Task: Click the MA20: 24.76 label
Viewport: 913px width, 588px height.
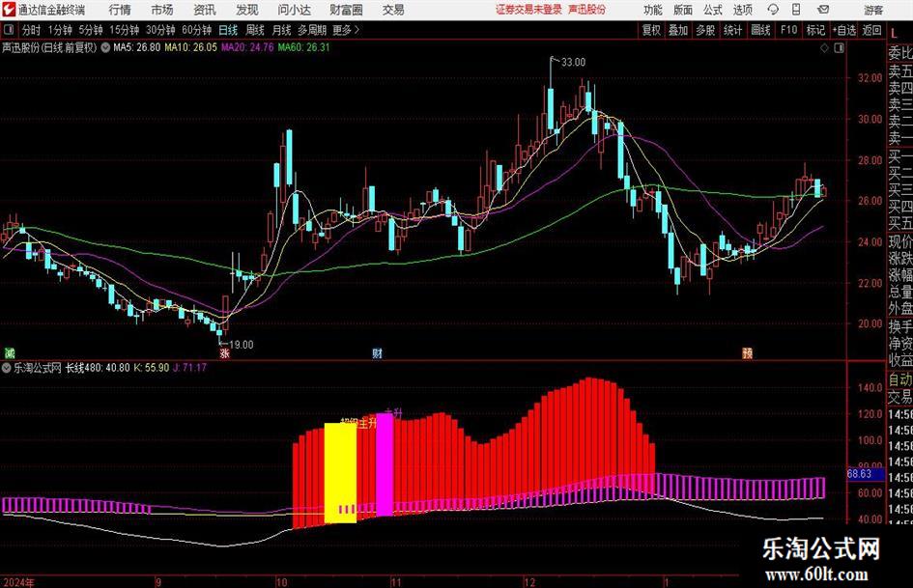Action: point(247,47)
